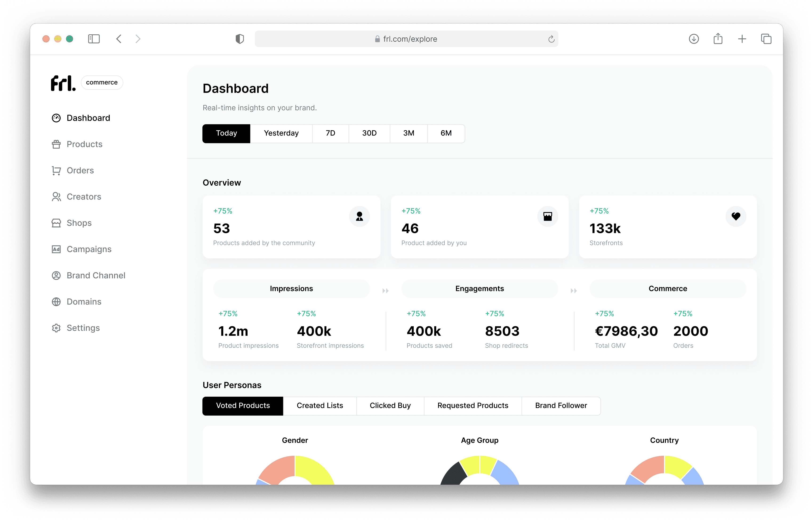Click the Products gift box icon
Image resolution: width=812 pixels, height=520 pixels.
56,144
